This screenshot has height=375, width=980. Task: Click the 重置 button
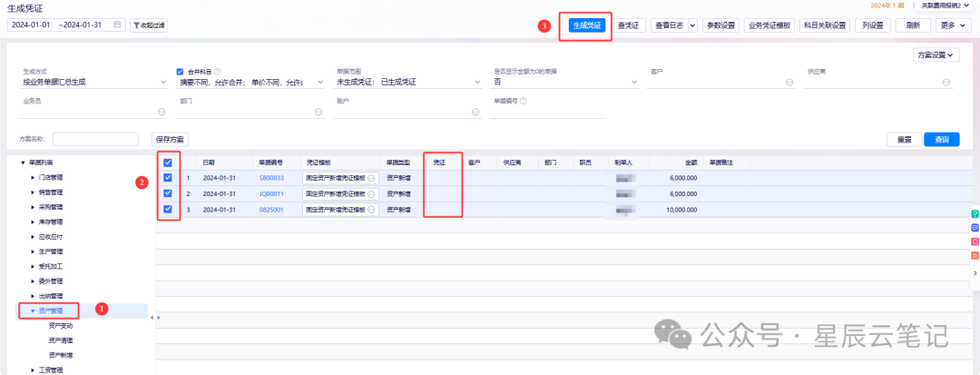(x=905, y=139)
